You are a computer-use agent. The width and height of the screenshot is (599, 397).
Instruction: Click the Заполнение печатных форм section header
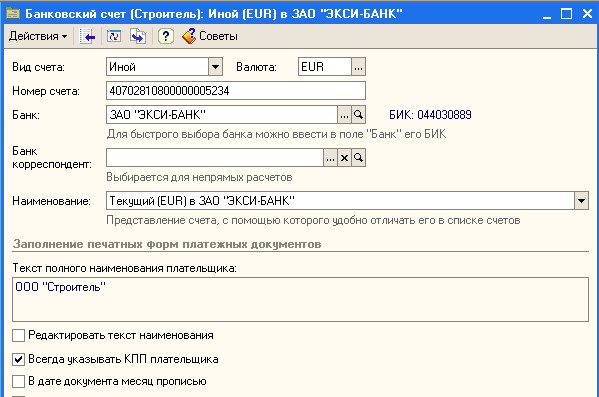tap(167, 244)
